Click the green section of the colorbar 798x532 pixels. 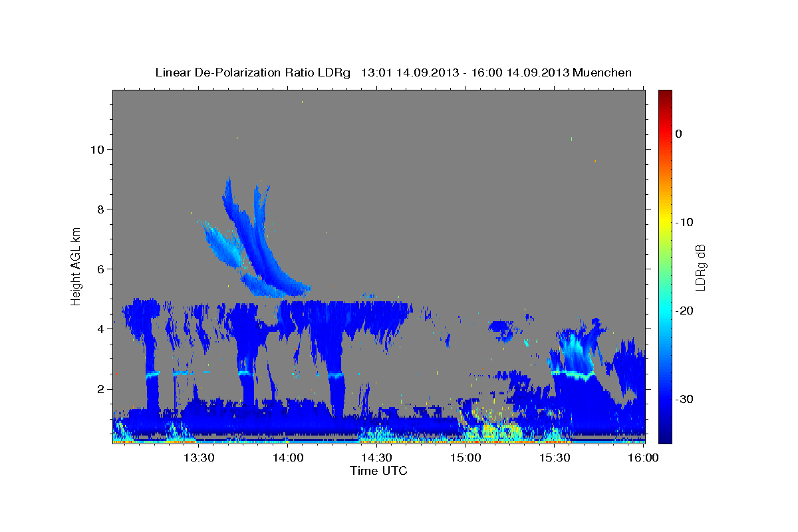pyautogui.click(x=665, y=266)
